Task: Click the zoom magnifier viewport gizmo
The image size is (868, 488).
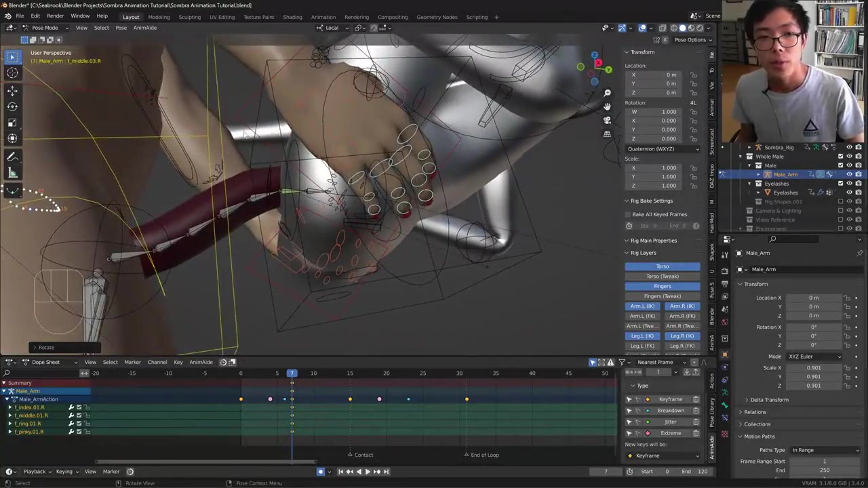Action: [607, 93]
